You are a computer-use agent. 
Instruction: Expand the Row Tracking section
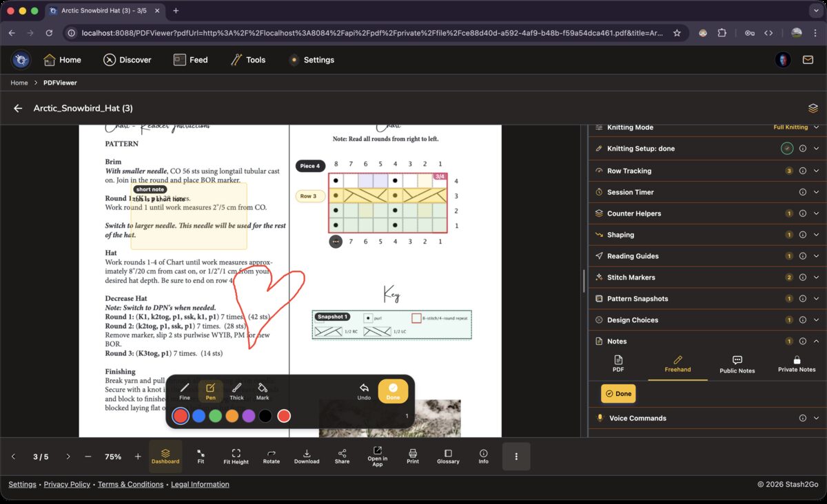816,171
